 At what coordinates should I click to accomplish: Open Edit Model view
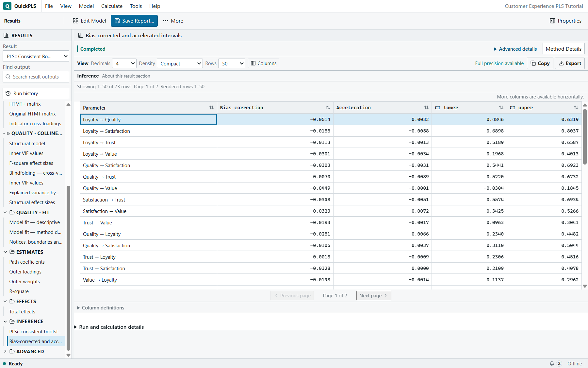90,21
